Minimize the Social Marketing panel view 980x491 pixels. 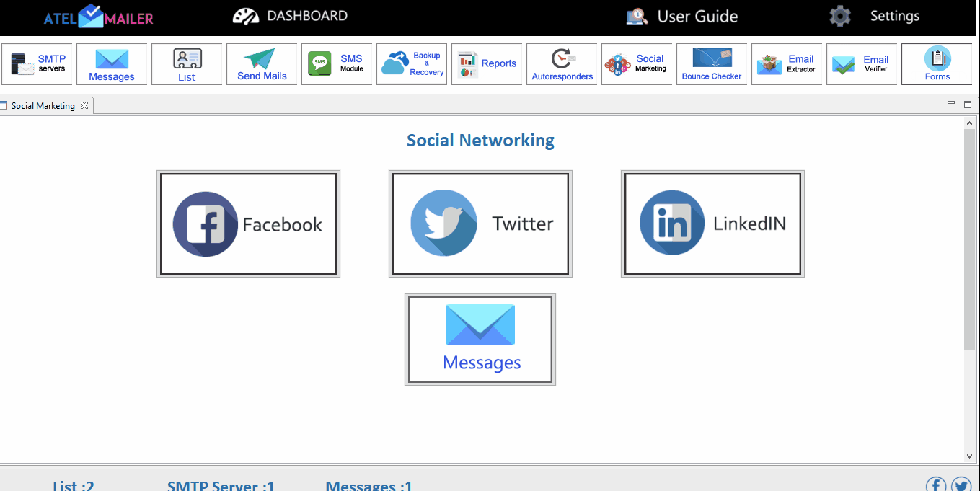click(952, 104)
